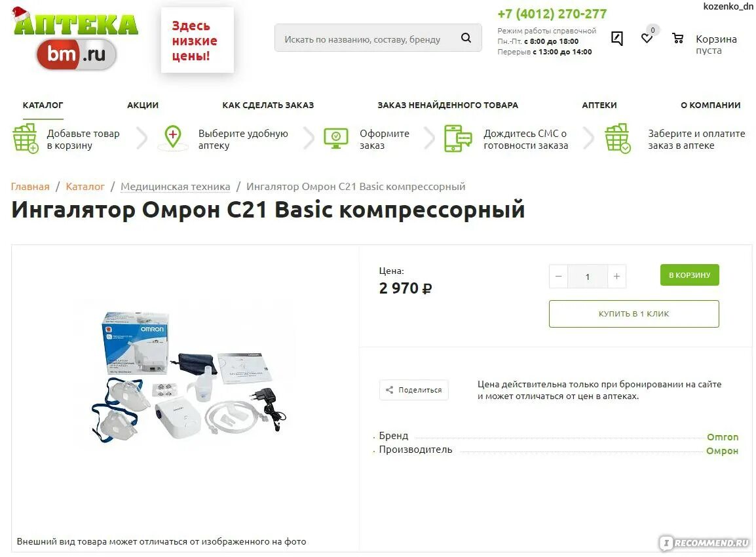The image size is (756, 557).
Task: Decrease quantity with the minus button
Action: coord(558,277)
